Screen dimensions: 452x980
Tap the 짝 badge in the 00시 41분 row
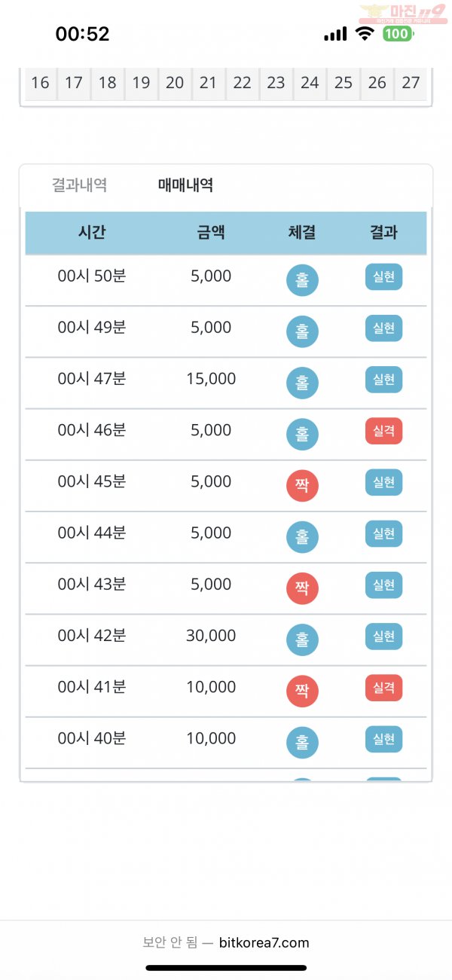[302, 691]
